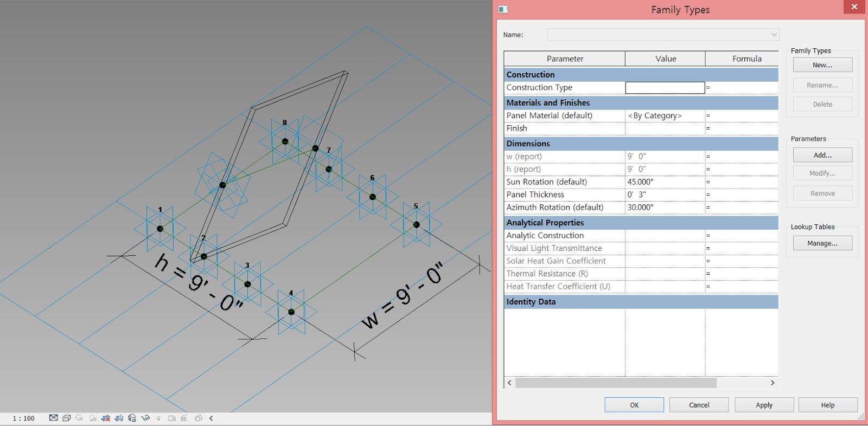The image size is (868, 426).
Task: Open the Name dropdown in Family Types
Action: (663, 35)
